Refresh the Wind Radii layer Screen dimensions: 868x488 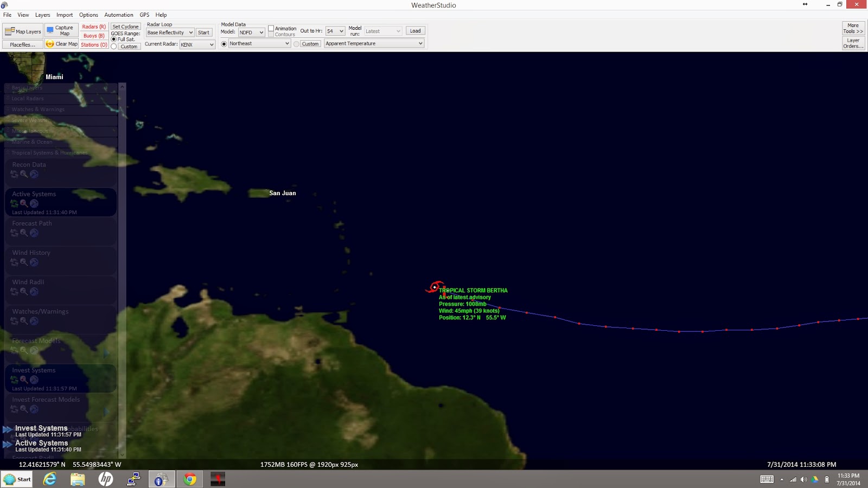[x=14, y=291]
